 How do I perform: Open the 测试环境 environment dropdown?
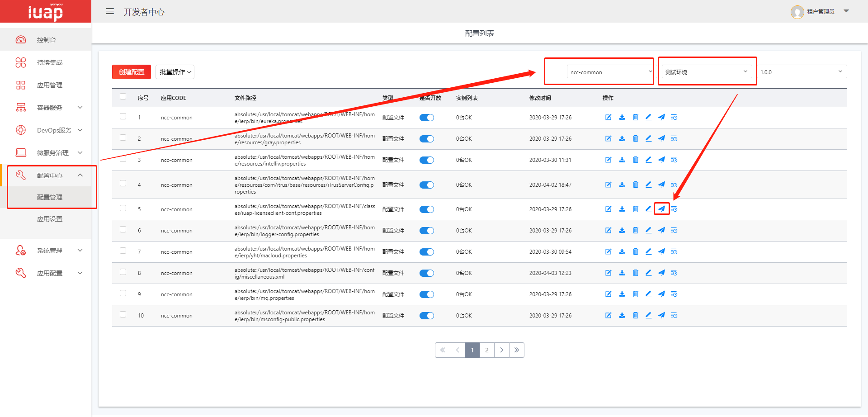707,72
